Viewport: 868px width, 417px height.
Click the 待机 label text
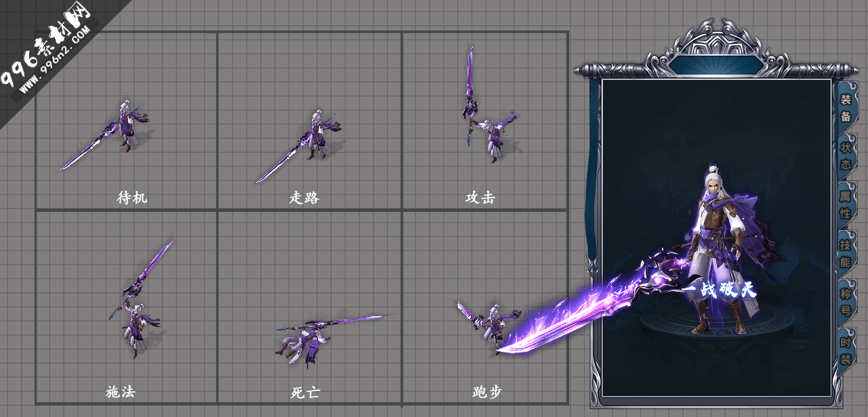click(132, 198)
